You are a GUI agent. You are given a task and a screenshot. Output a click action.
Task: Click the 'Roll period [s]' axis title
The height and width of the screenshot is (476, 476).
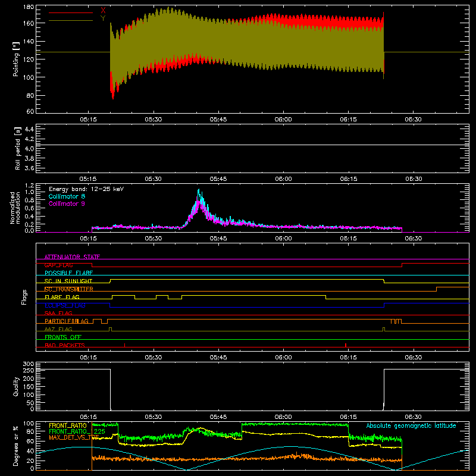click(18, 149)
